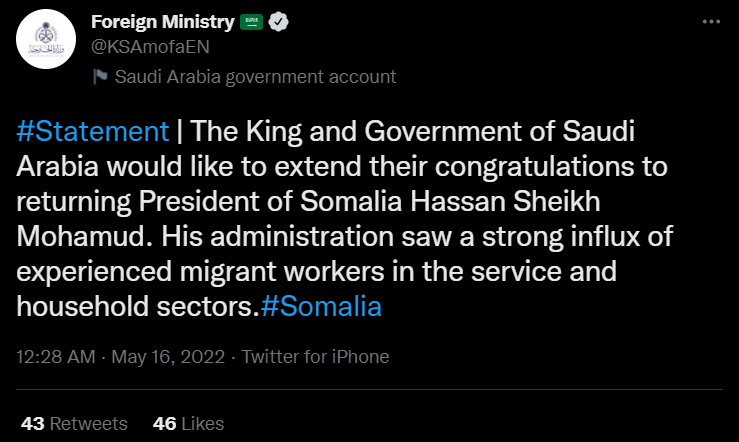The height and width of the screenshot is (442, 739).
Task: Open the three-dot more options menu
Action: point(711,22)
